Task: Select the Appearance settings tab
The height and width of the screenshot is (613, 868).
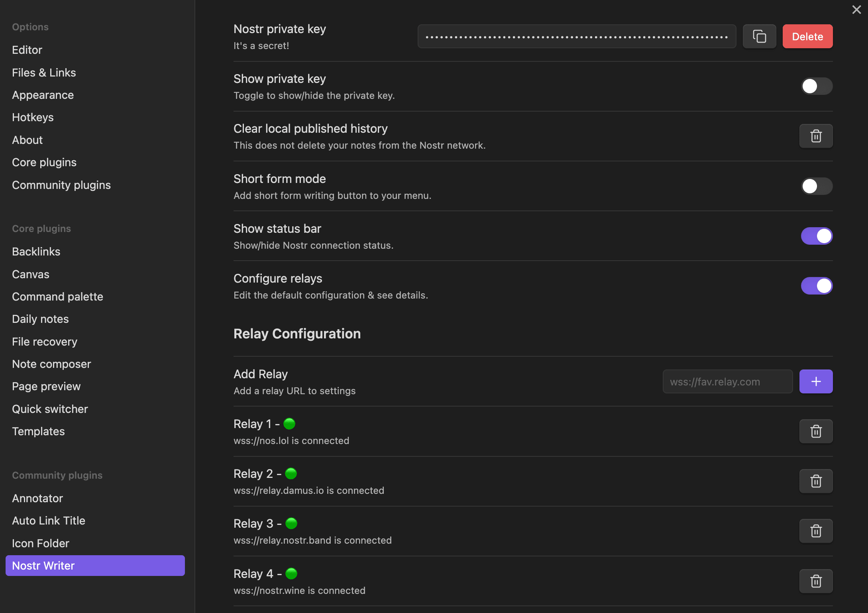Action: click(42, 94)
